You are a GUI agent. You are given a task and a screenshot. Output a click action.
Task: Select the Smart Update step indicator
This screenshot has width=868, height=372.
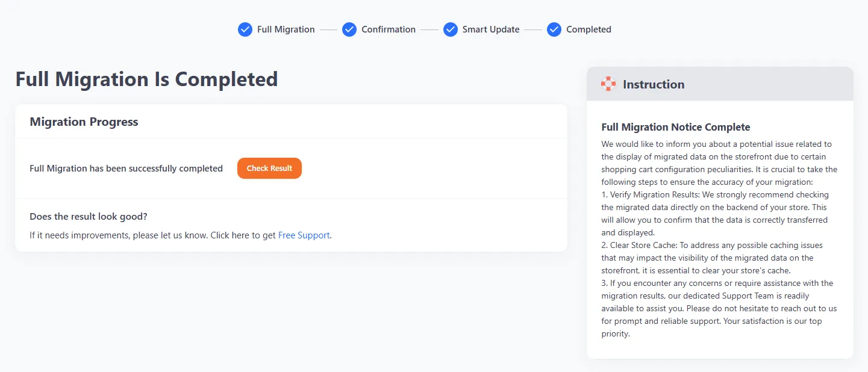450,29
